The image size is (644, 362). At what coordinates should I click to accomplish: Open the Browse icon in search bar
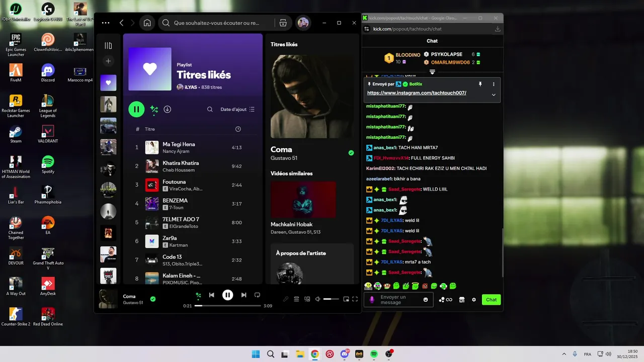(283, 23)
